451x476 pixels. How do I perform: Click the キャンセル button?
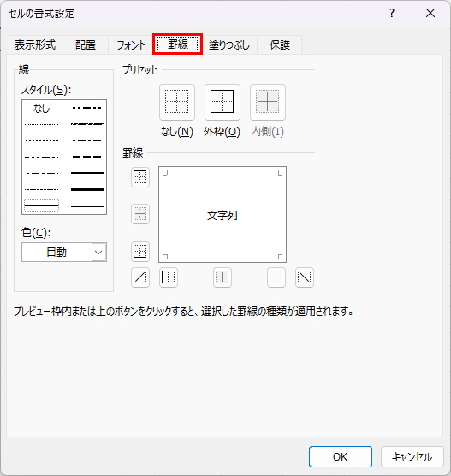click(412, 456)
